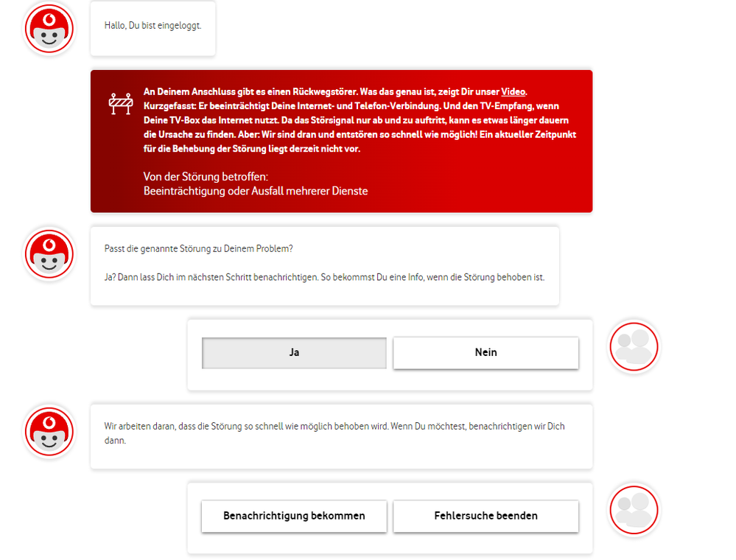Click user avatar next to Ja/Nein buttons
Image resolution: width=736 pixels, height=560 pixels.
(634, 346)
